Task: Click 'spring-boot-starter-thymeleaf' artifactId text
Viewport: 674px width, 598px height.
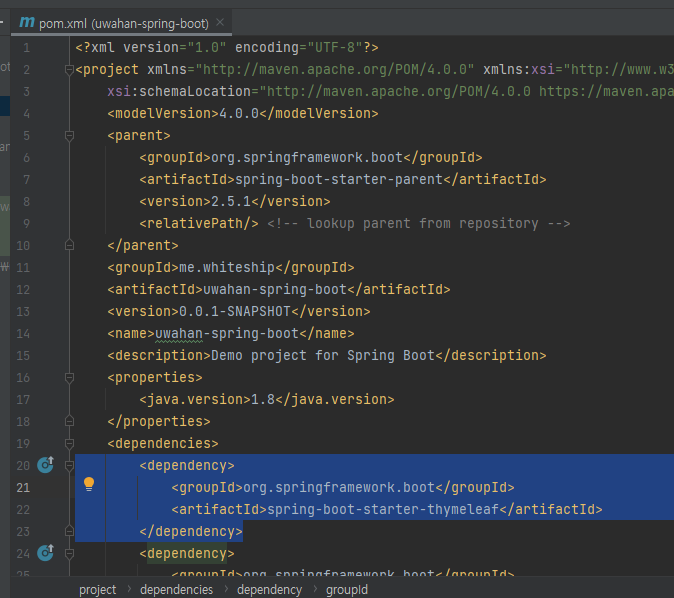Action: (x=383, y=509)
